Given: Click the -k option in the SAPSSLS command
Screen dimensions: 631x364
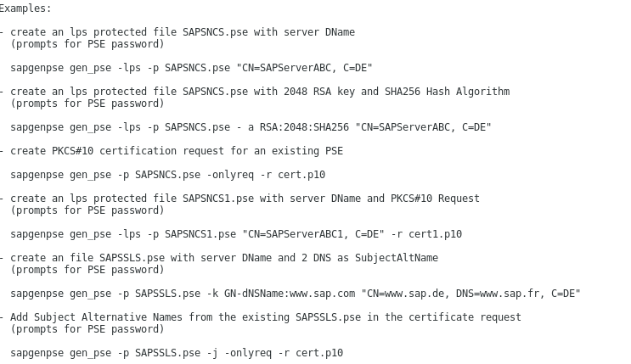Looking at the screenshot, I should 212,294.
